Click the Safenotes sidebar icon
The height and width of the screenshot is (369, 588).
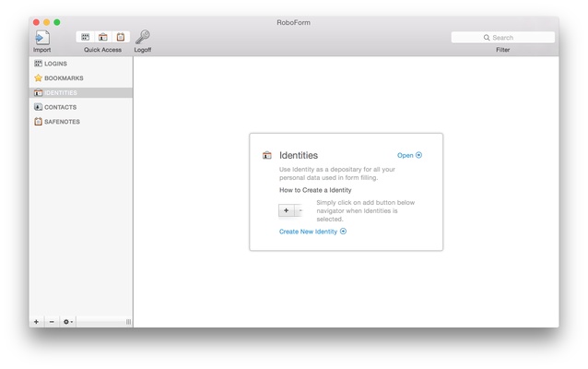[x=38, y=122]
